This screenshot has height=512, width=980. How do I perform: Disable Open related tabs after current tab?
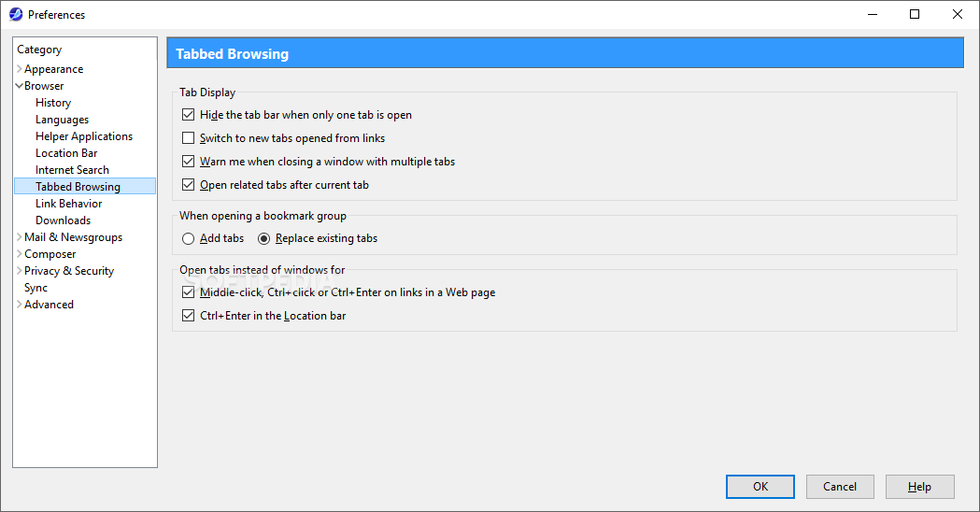[189, 185]
